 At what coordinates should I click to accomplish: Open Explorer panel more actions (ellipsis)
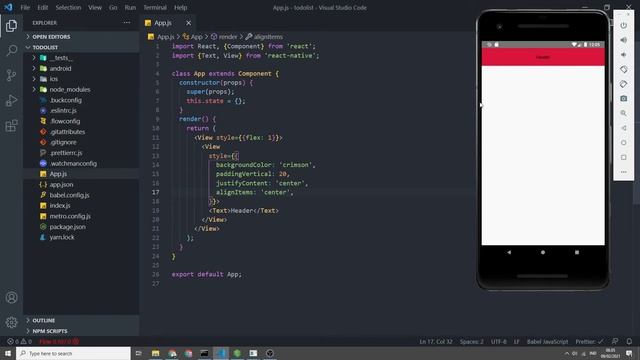coord(127,23)
